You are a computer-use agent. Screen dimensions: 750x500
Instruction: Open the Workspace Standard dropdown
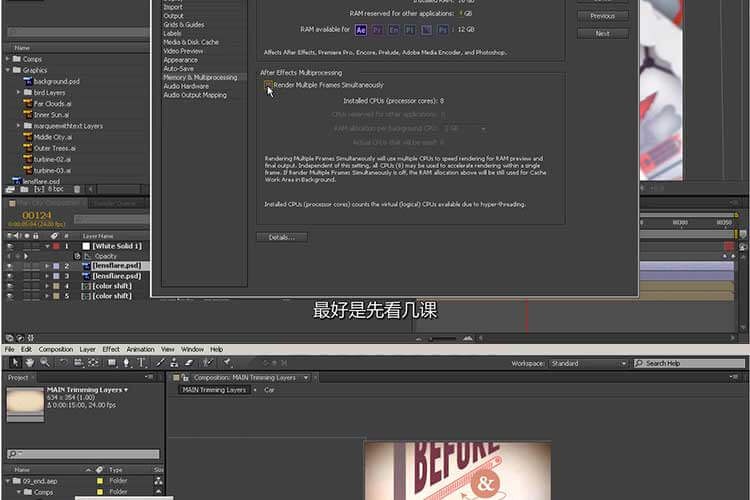pyautogui.click(x=588, y=364)
